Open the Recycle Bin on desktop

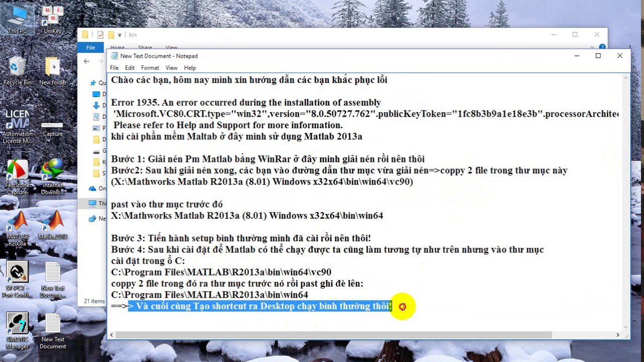tap(17, 70)
